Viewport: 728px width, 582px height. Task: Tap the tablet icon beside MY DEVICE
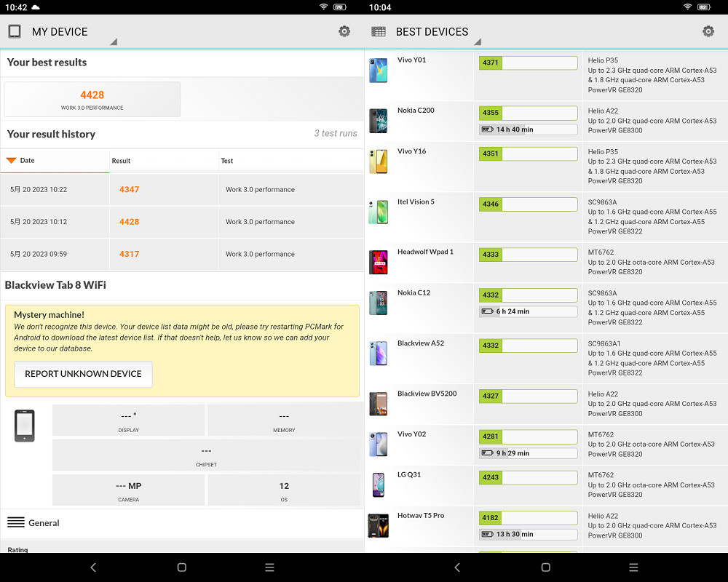coord(15,31)
